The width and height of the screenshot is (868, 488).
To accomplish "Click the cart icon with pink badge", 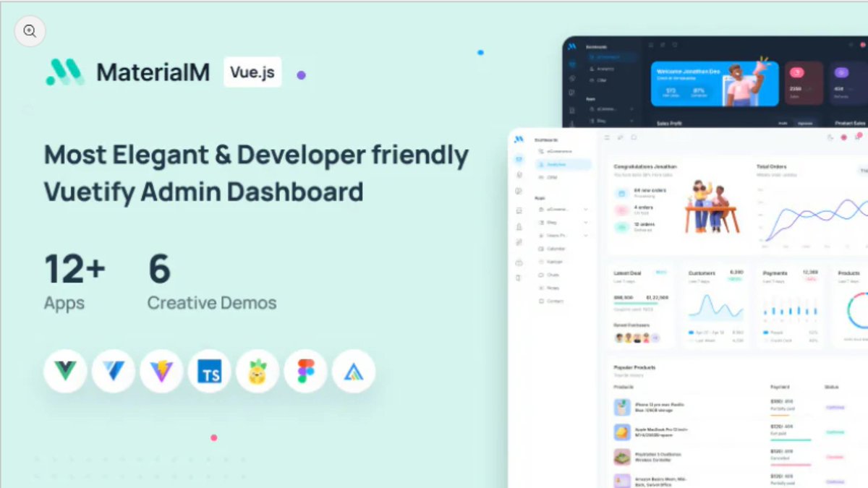I will (858, 137).
